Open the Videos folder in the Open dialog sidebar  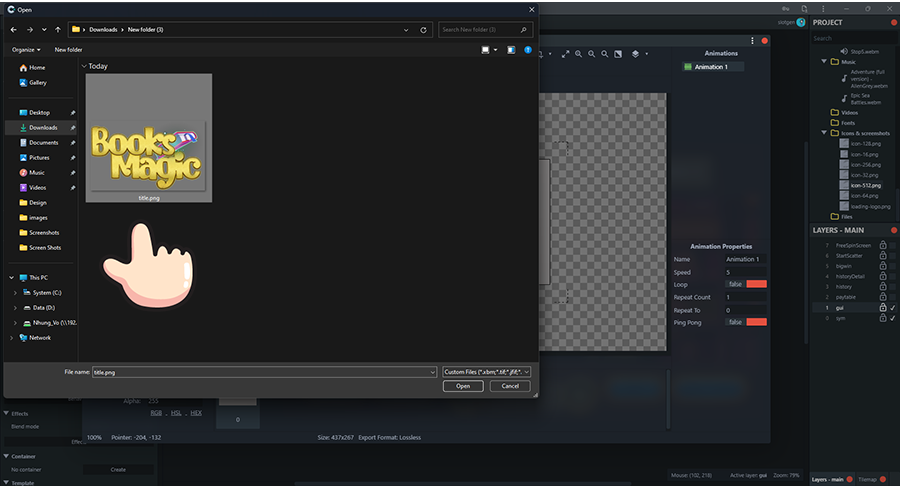click(33, 188)
